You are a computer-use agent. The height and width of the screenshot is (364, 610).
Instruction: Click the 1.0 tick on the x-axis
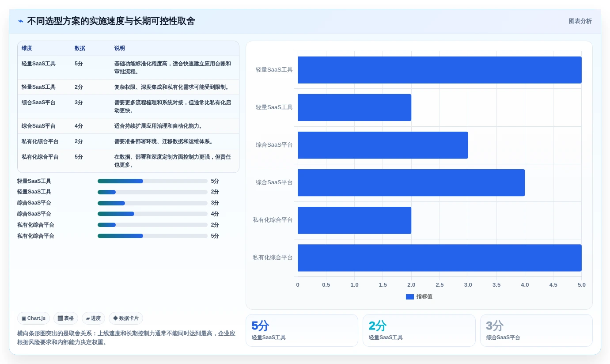click(x=354, y=285)
